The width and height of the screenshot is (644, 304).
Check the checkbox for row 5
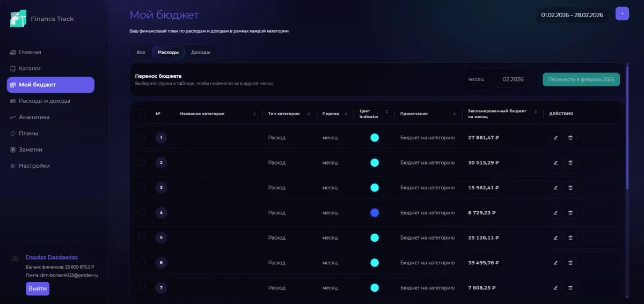pos(142,237)
